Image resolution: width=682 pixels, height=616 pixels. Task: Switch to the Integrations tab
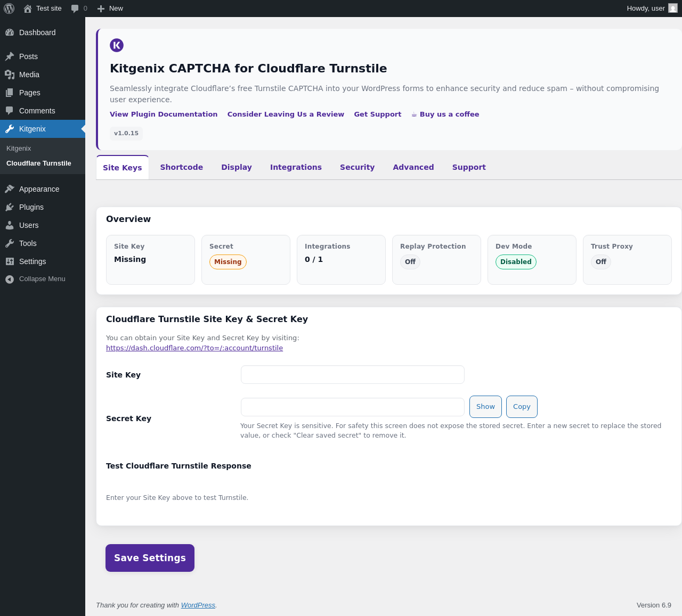click(x=296, y=167)
